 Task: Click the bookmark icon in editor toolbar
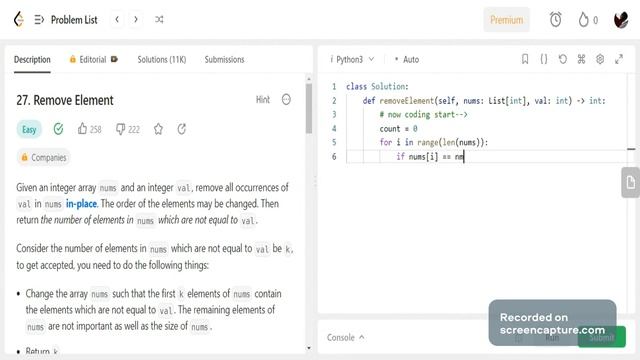pos(525,59)
